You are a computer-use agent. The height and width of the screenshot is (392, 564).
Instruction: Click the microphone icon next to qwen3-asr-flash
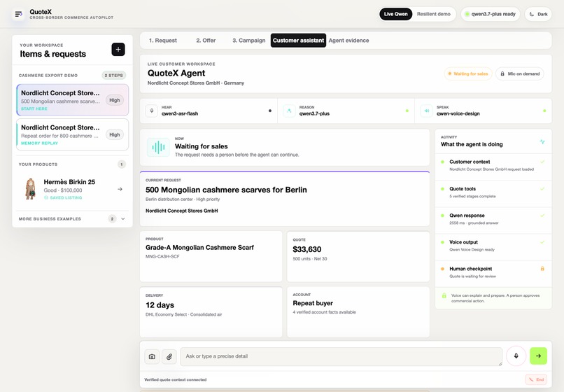click(151, 111)
